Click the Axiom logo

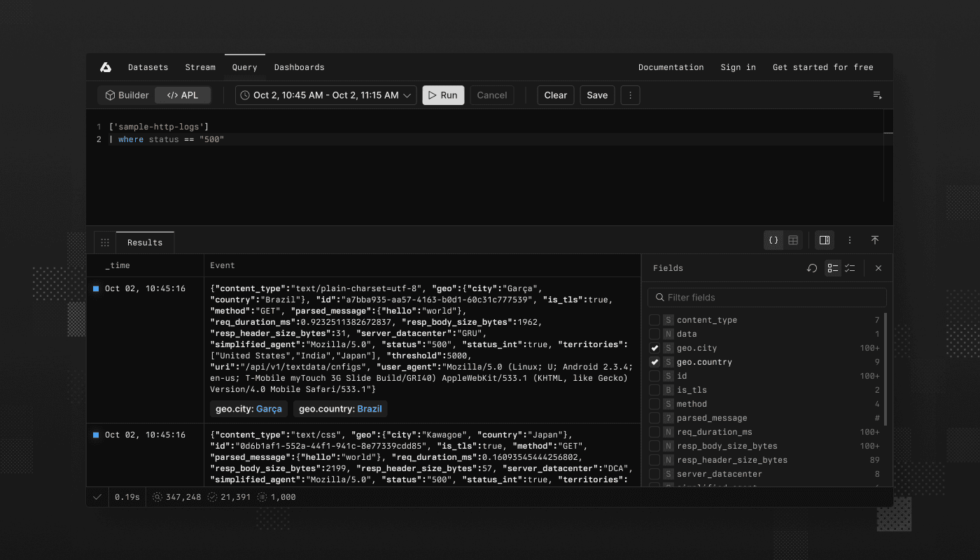coord(106,66)
